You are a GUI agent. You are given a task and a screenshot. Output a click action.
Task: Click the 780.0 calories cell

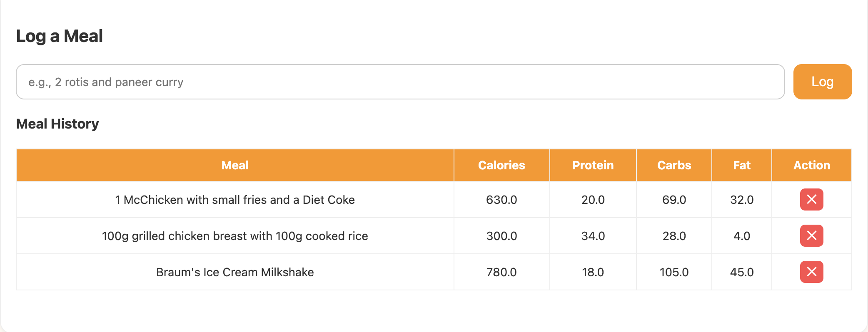point(501,273)
